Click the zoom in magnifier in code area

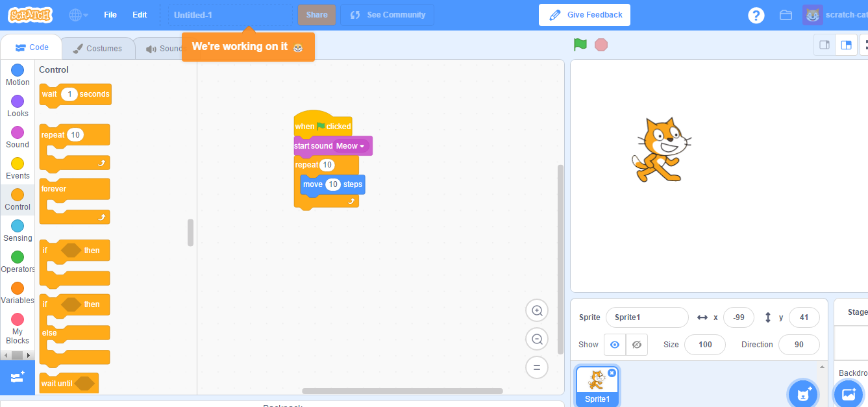tap(537, 310)
